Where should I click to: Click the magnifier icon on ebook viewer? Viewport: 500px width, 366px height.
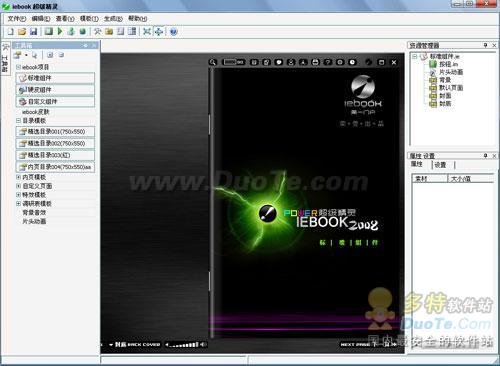click(213, 62)
